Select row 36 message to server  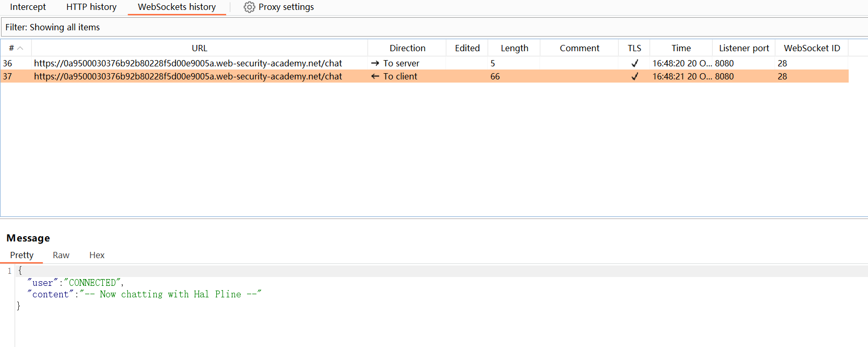tap(188, 63)
